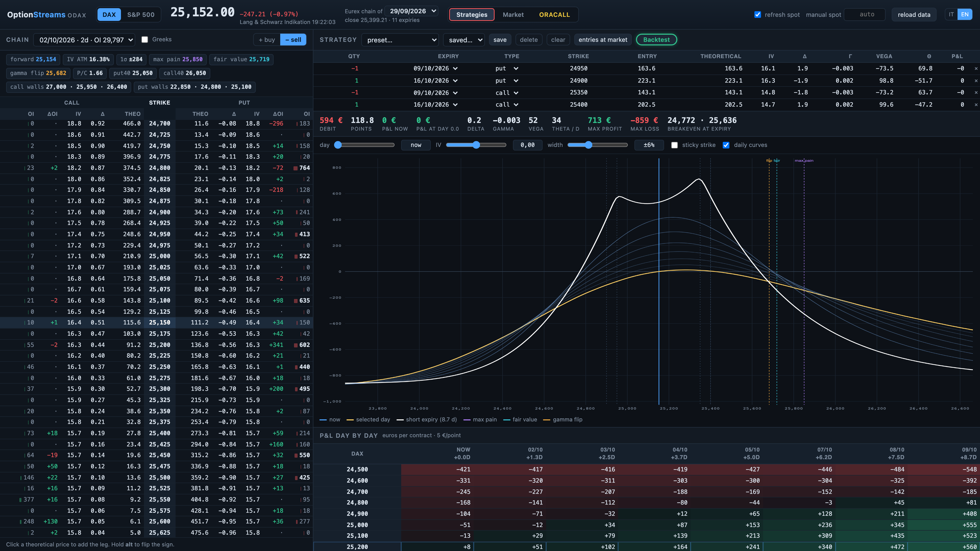Click the 09/10 +8.7D column header

tap(968, 453)
